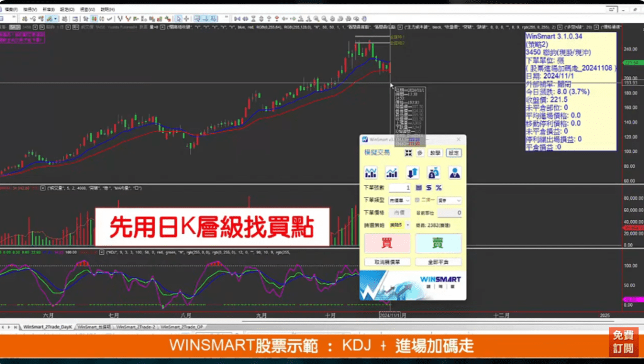
Task: Click the 目前部位 current position field
Action: (449, 212)
